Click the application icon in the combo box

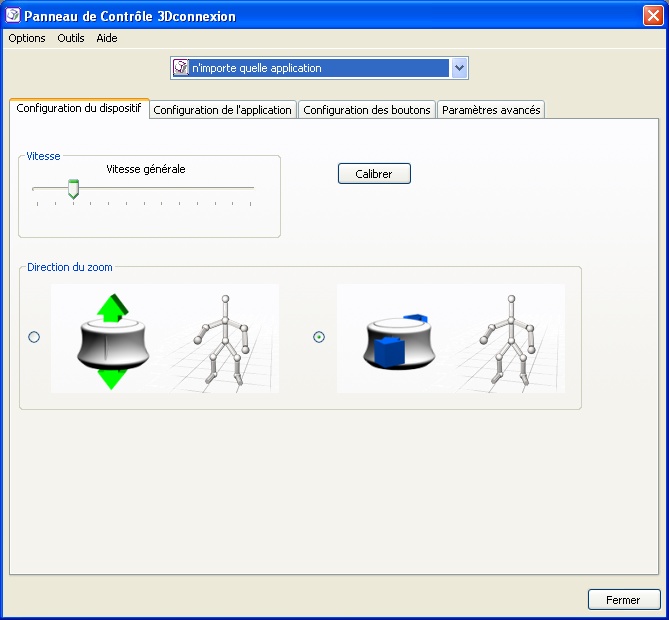tap(181, 68)
